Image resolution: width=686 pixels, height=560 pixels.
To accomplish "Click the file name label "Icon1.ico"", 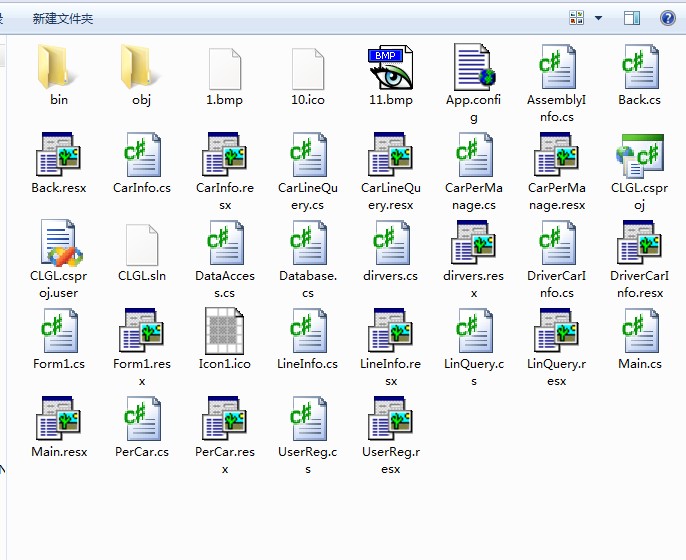I will coord(224,364).
